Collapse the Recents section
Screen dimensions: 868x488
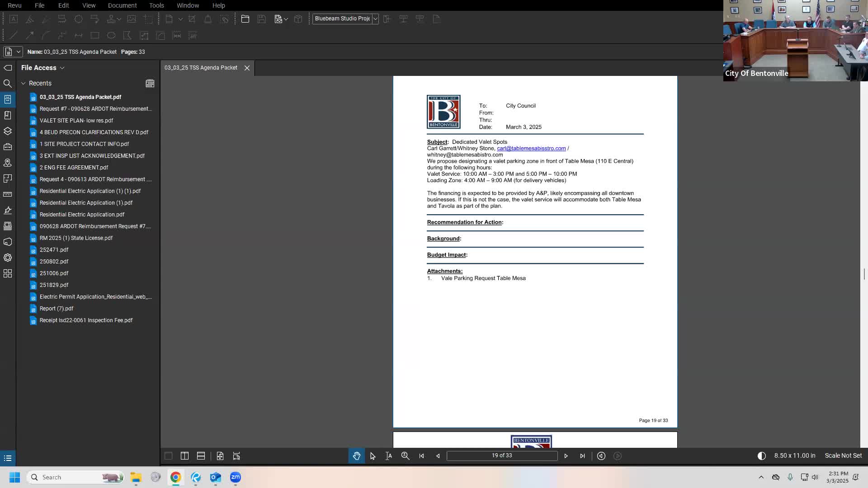point(24,83)
